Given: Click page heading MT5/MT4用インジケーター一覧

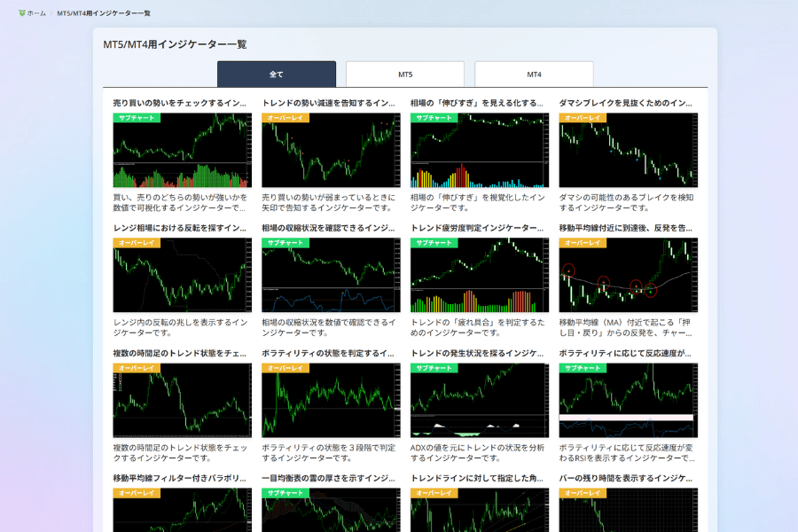Looking at the screenshot, I should pos(175,44).
